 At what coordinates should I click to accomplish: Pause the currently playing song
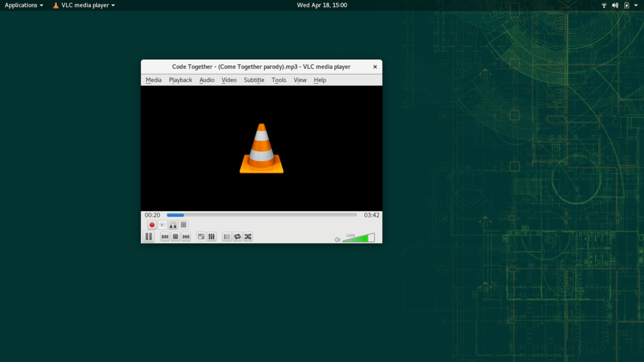149,237
